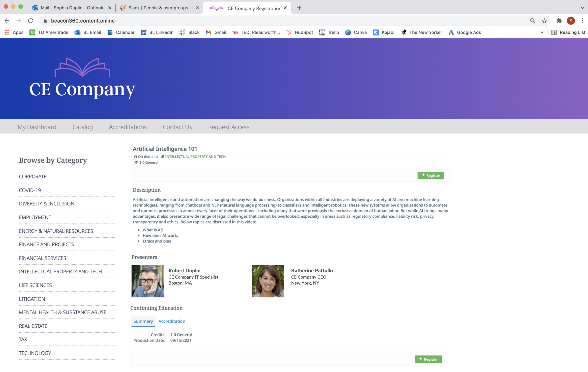Open Calendar bookmark
588x372 pixels.
coord(121,32)
